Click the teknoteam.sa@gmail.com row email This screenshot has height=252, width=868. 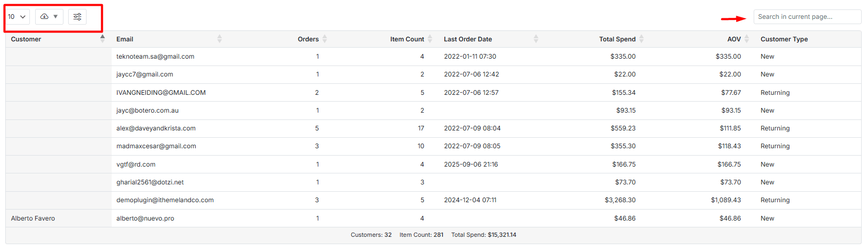155,57
